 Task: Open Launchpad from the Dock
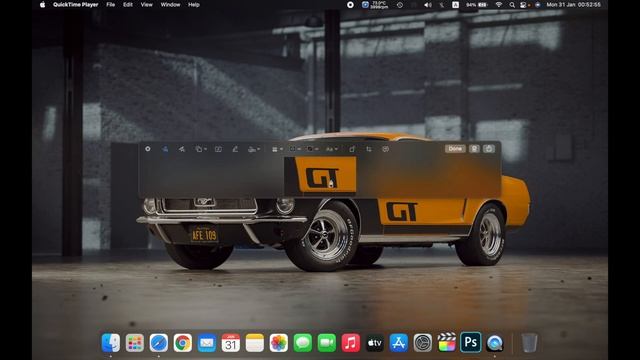(x=135, y=342)
